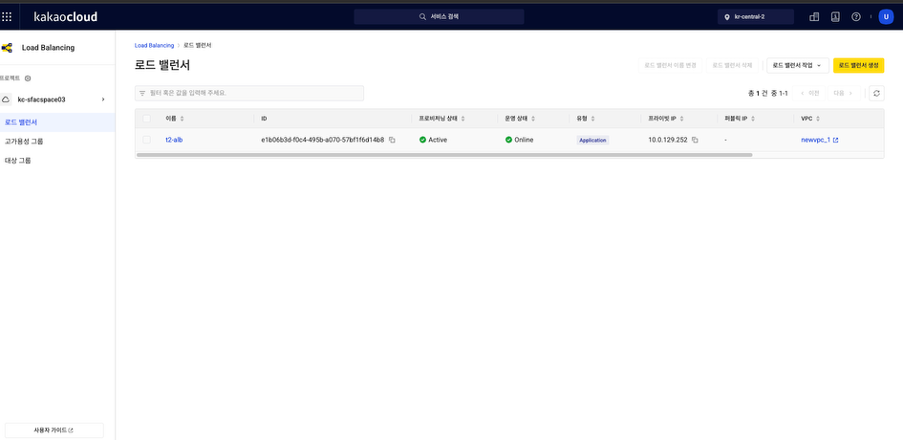904x440 pixels.
Task: Open the 로드 밸런서 작업 dropdown
Action: point(797,65)
